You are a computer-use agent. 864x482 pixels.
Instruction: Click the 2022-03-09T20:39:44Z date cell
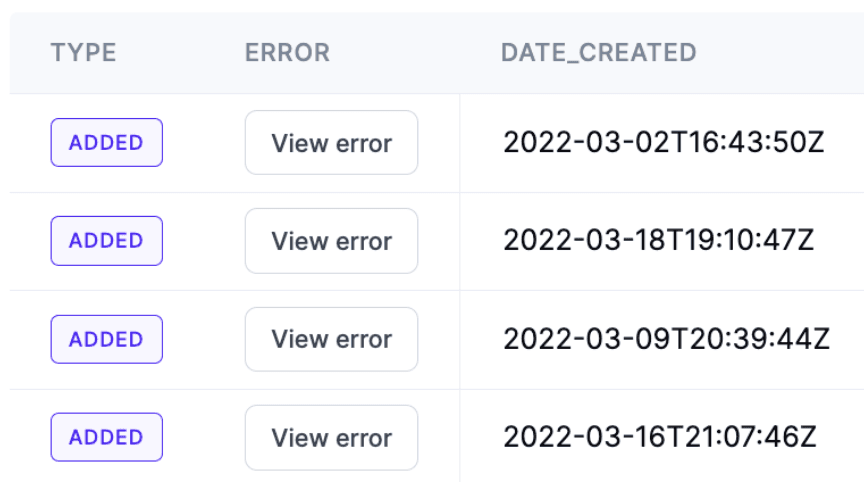(x=666, y=339)
